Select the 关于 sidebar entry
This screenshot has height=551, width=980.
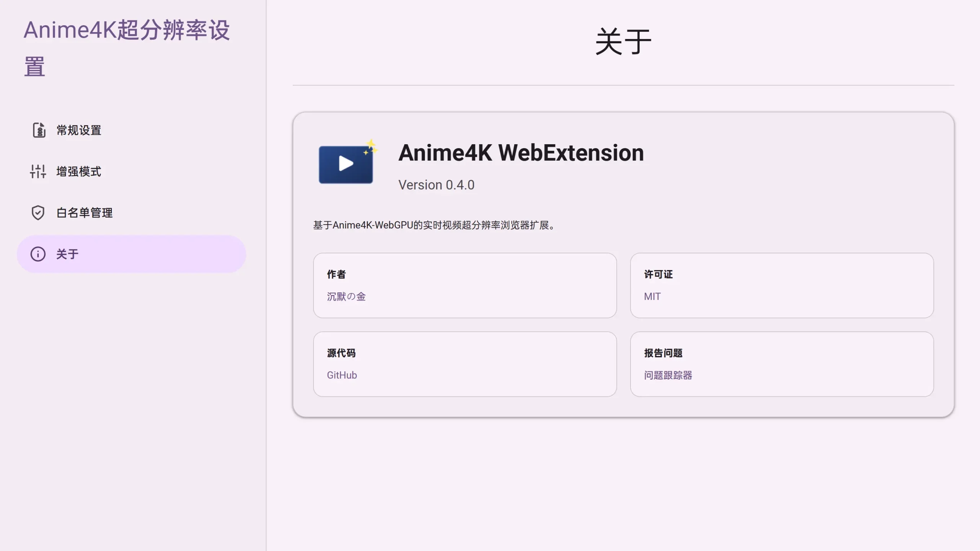coord(67,254)
